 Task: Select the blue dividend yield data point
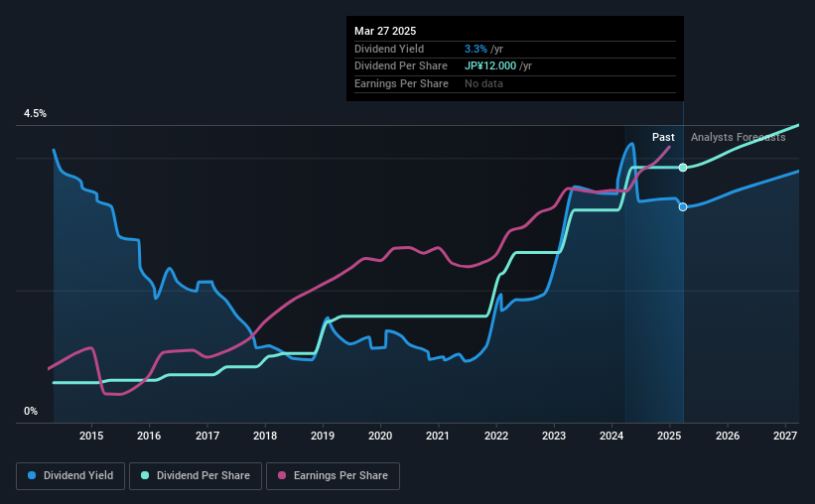click(683, 206)
